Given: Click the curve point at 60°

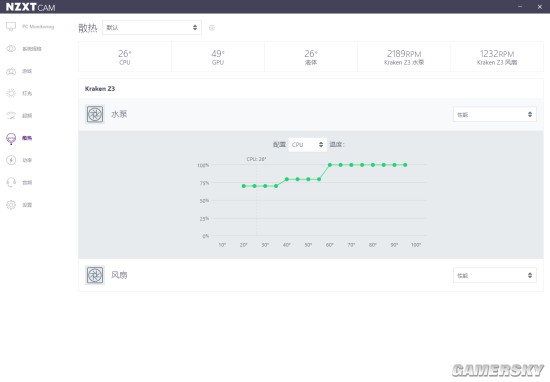Looking at the screenshot, I should pyautogui.click(x=330, y=165).
